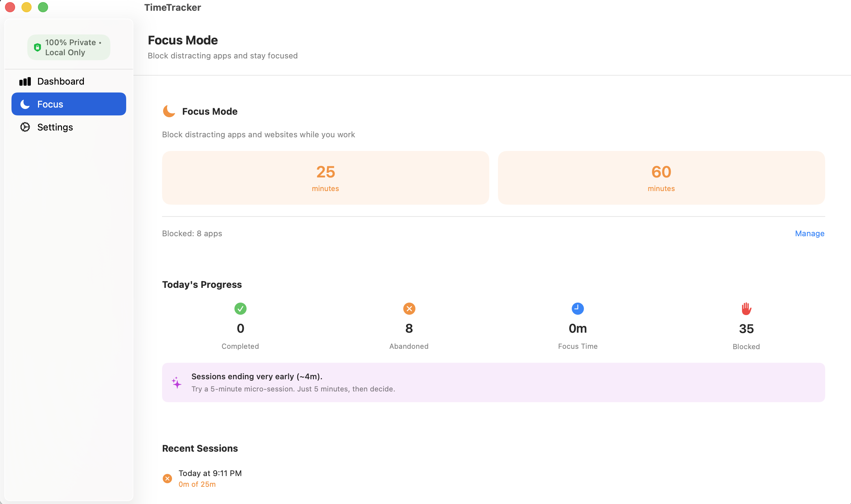851x504 pixels.
Task: Click the blue Focus Time clock icon
Action: click(x=577, y=308)
